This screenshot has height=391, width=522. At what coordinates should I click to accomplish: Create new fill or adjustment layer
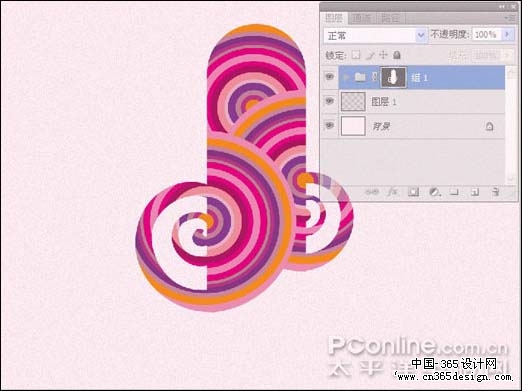[434, 192]
